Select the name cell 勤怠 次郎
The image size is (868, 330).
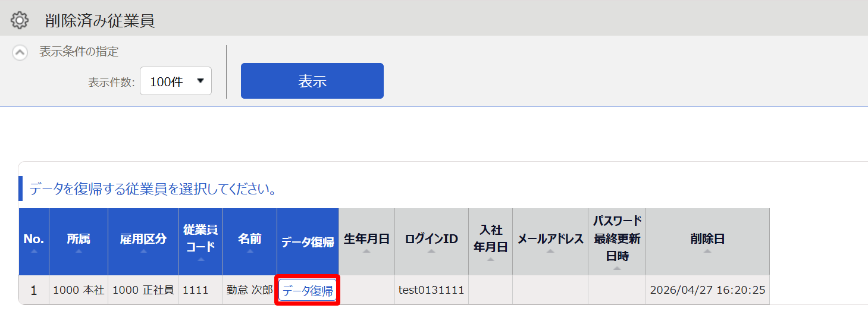point(250,290)
